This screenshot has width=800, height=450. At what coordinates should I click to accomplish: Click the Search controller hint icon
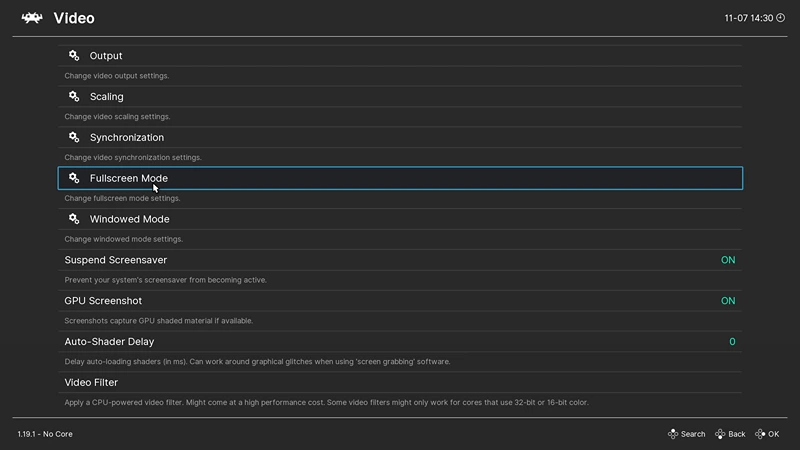point(673,434)
